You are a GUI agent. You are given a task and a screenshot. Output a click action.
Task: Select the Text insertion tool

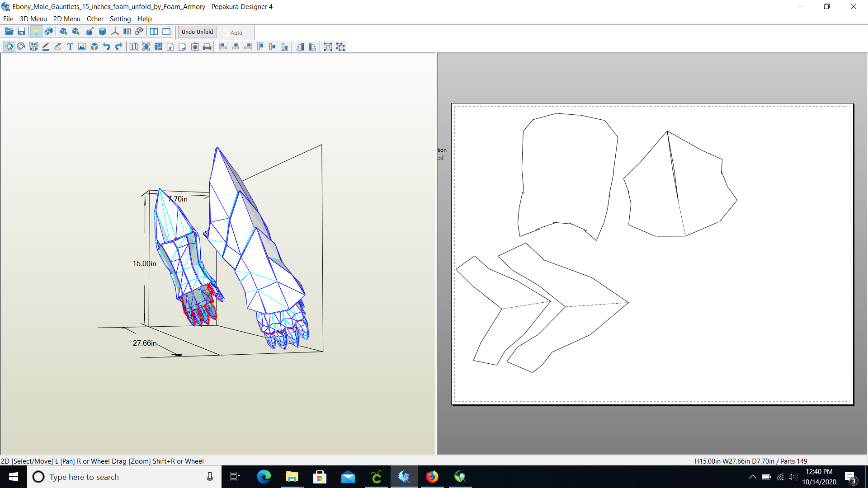click(70, 46)
